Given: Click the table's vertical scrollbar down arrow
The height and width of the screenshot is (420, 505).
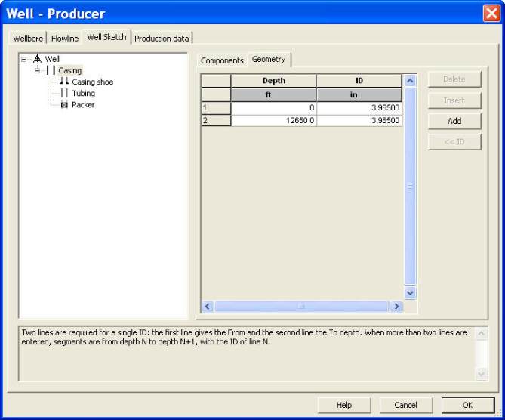Looking at the screenshot, I should [x=410, y=292].
